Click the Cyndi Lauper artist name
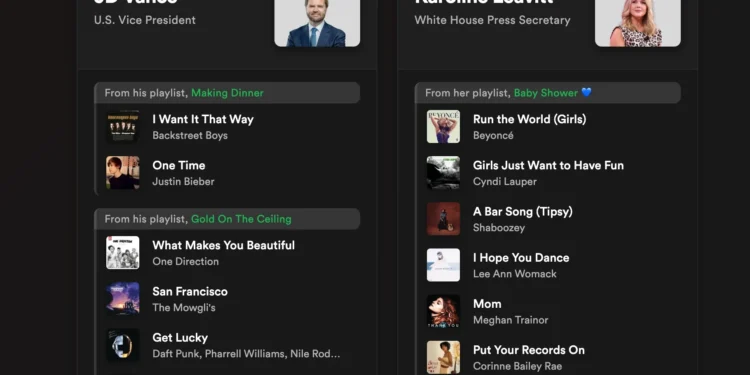Image resolution: width=750 pixels, height=375 pixels. (x=505, y=182)
